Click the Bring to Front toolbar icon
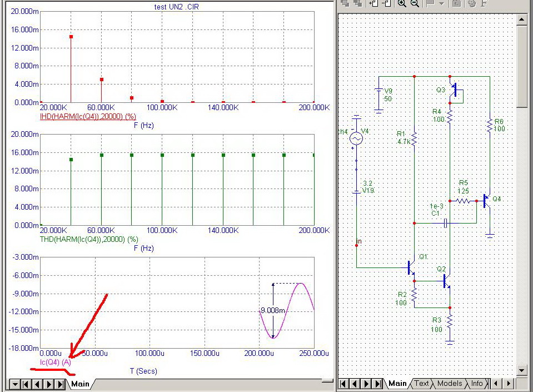This screenshot has width=533, height=392. coord(345,3)
